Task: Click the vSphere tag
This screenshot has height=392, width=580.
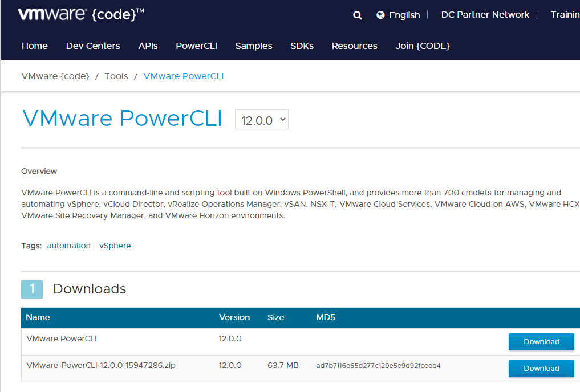Action: point(115,246)
